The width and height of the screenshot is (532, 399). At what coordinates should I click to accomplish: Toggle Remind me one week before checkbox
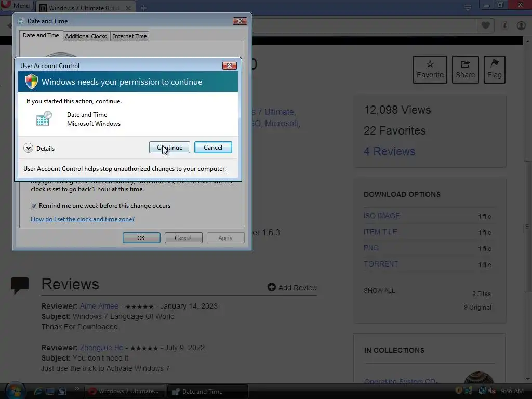pyautogui.click(x=34, y=206)
